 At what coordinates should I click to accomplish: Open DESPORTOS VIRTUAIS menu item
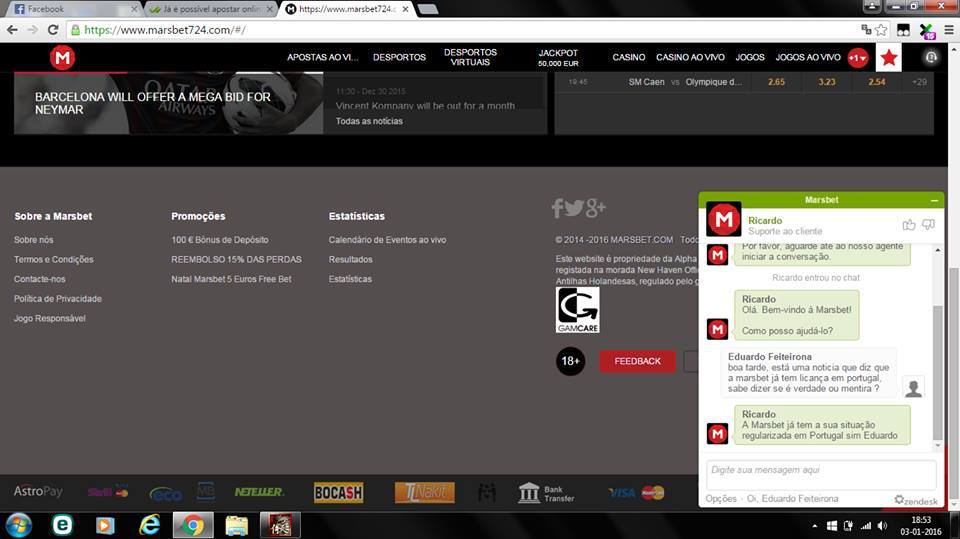[x=470, y=58]
